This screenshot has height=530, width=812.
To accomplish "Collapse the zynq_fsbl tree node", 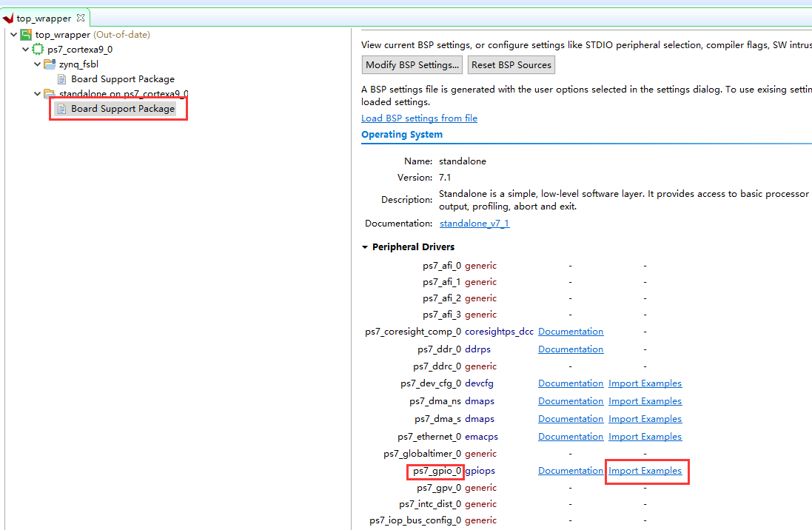I will tap(37, 64).
